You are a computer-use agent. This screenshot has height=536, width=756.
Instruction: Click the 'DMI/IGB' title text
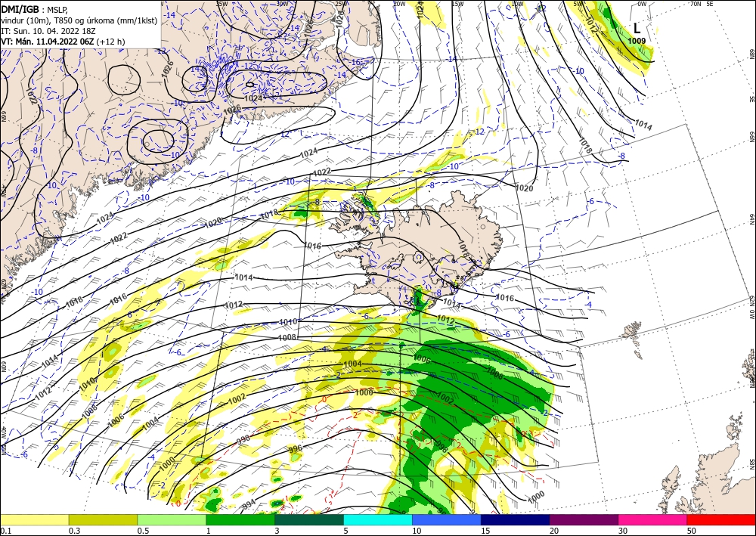tap(20, 8)
